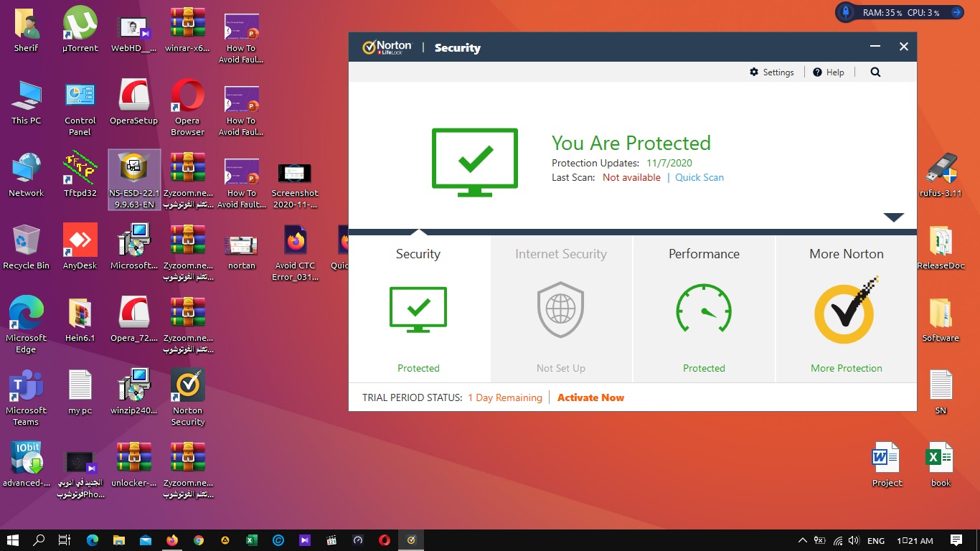This screenshot has width=980, height=551.
Task: Select the µTorrent desktop icon
Action: (x=80, y=29)
